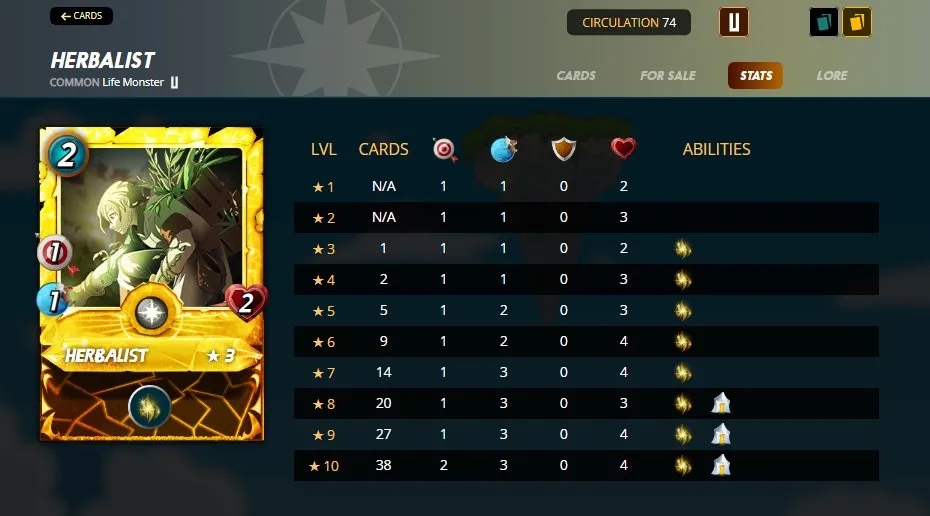Click the Tank Heal icon in level 10 row
This screenshot has height=516, width=930.
click(x=721, y=465)
